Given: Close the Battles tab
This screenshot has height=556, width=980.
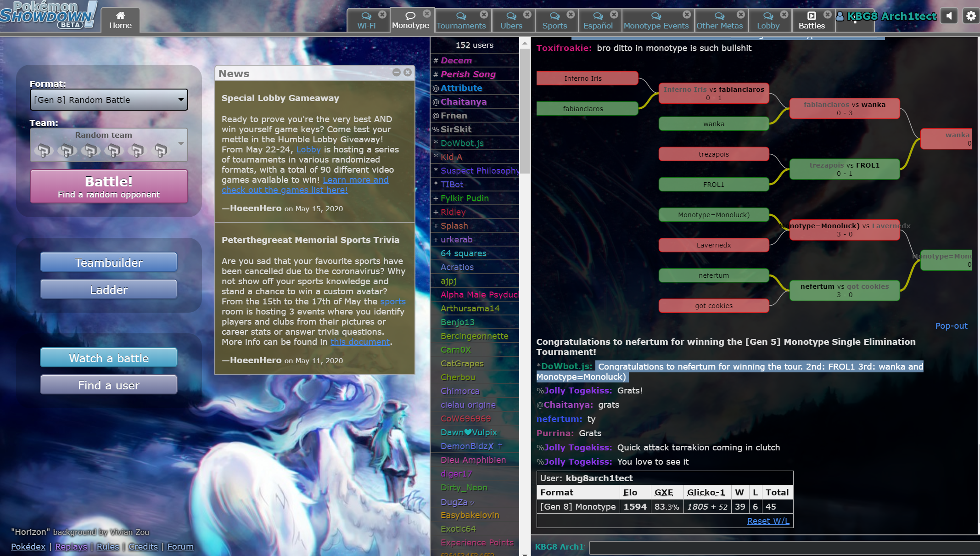Looking at the screenshot, I should [828, 14].
